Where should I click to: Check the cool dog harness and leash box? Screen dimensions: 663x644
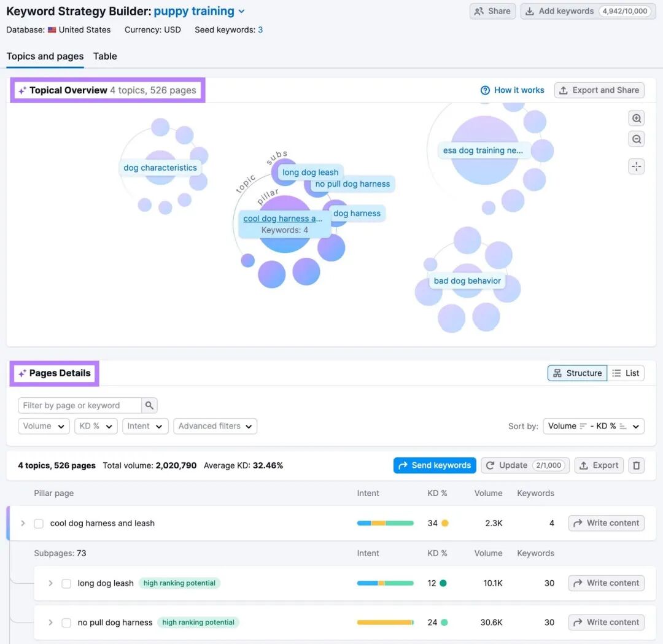pos(39,524)
